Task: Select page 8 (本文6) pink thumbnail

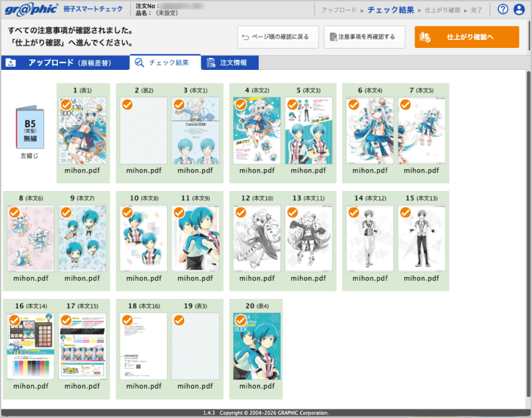Action: coord(31,238)
